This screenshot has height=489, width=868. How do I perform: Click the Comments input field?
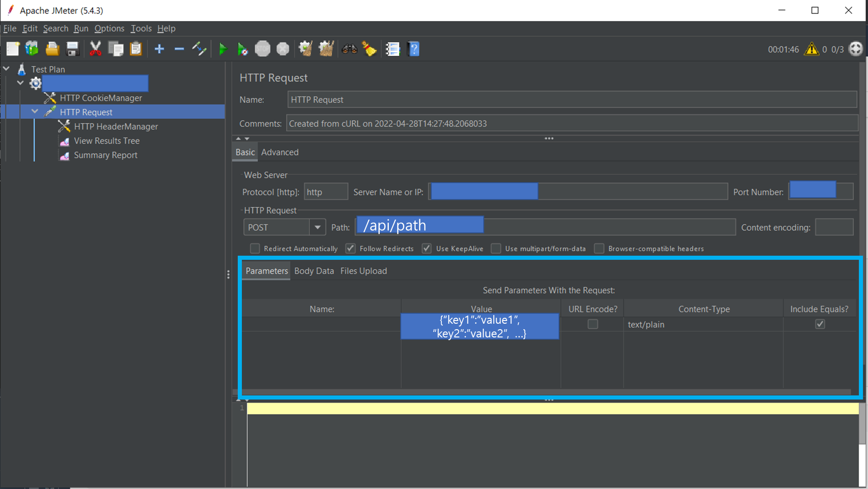572,123
